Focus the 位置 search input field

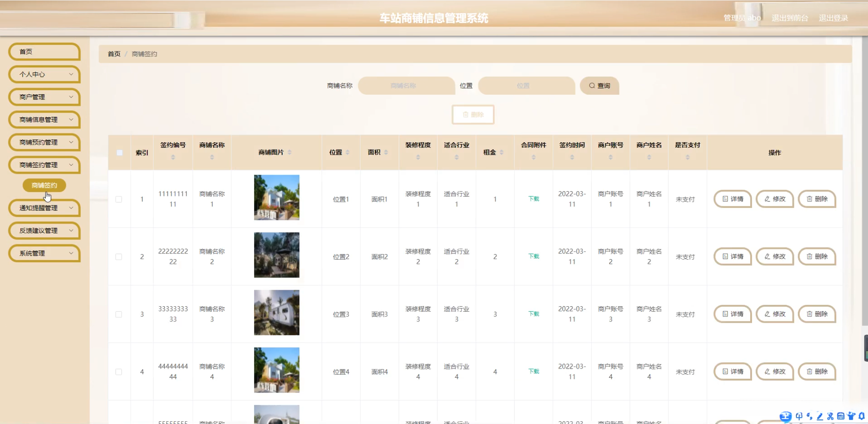527,85
